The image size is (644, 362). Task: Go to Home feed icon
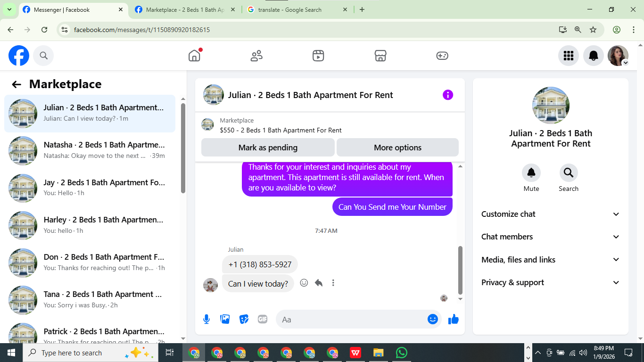[x=194, y=56]
